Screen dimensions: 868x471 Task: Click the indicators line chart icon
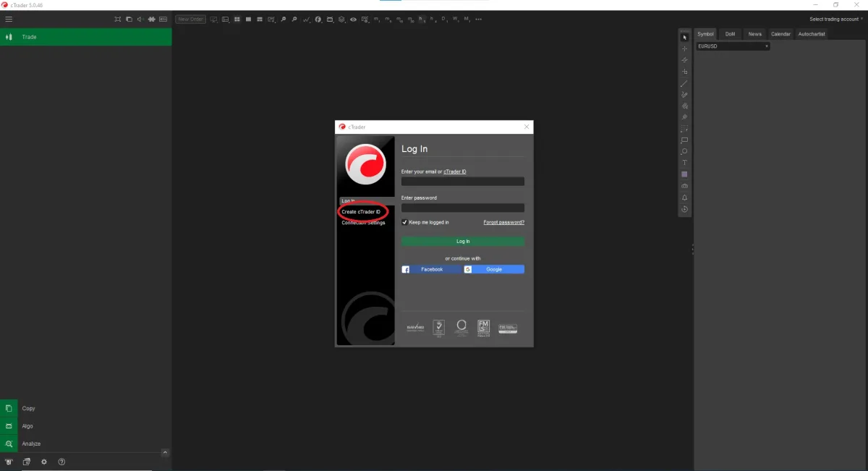click(x=307, y=20)
